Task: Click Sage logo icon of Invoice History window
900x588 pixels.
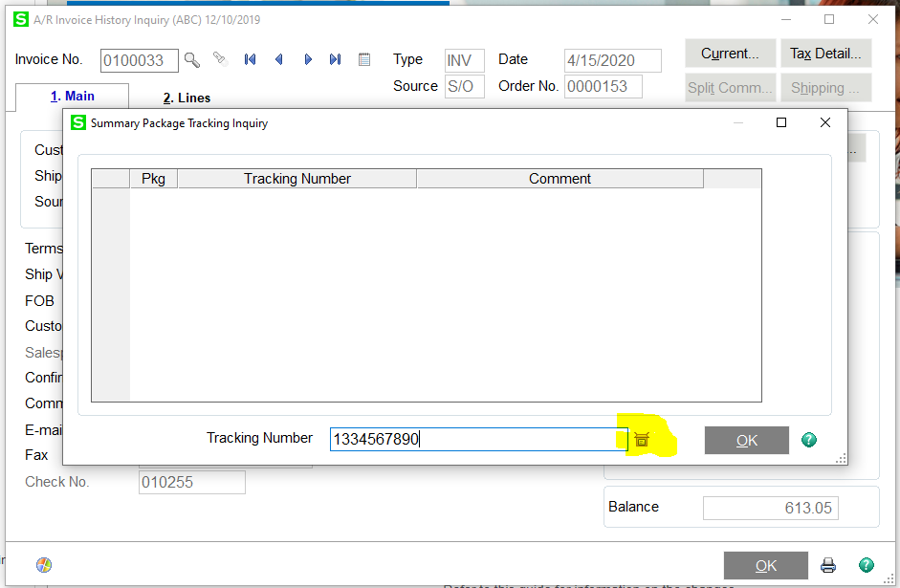Action: pos(21,19)
